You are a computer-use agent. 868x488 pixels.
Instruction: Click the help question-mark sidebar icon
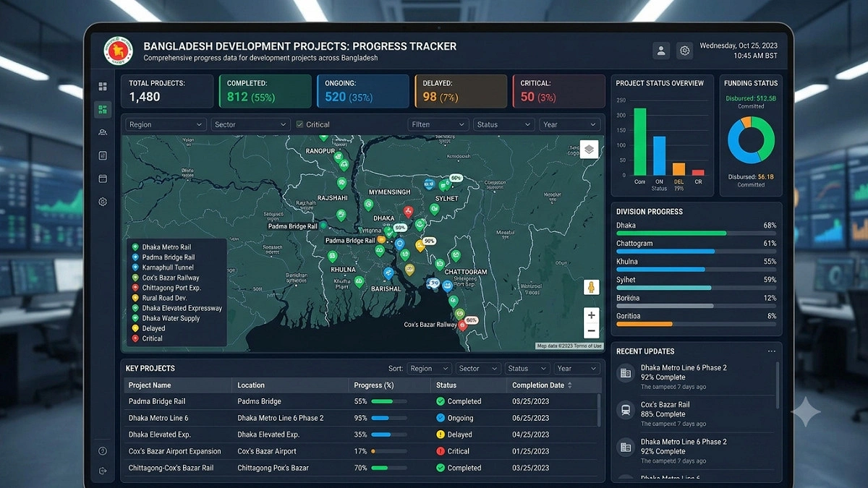point(103,451)
